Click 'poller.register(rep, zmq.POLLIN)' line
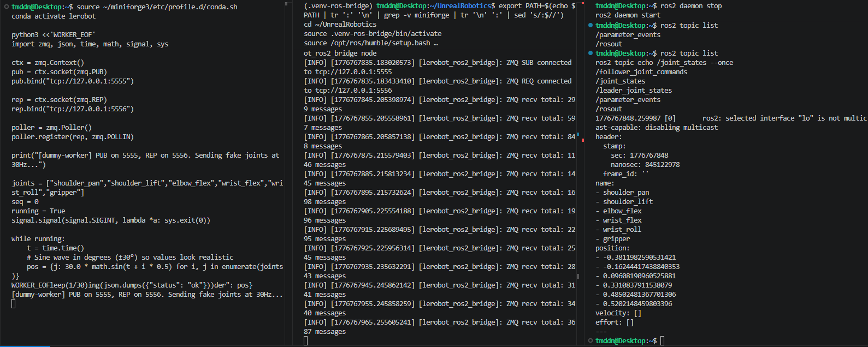This screenshot has height=347, width=868. point(73,136)
